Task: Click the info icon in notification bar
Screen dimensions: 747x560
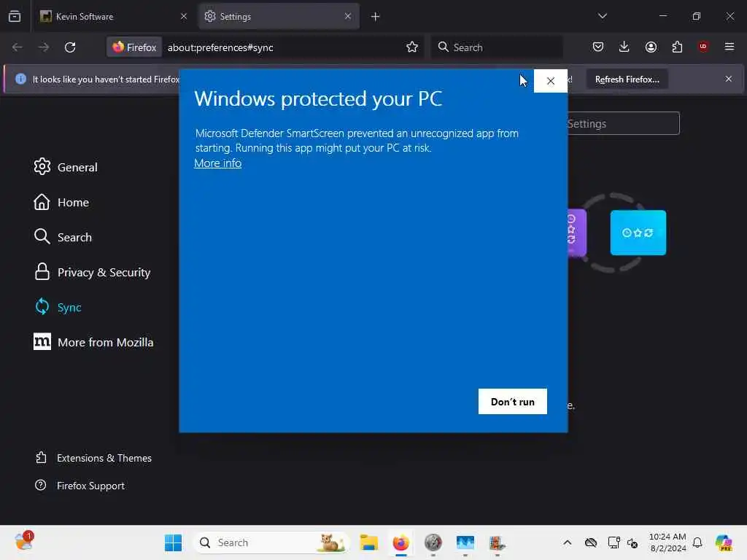Action: (20, 79)
